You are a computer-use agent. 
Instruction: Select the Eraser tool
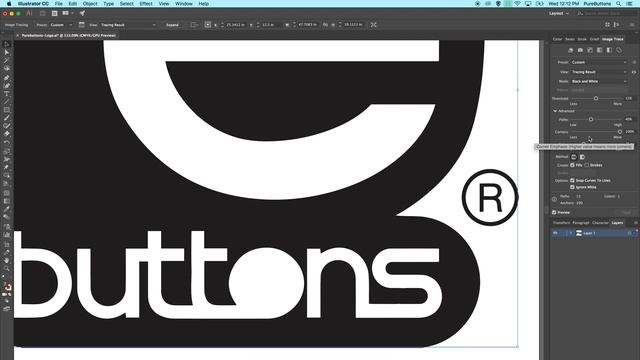click(x=7, y=134)
